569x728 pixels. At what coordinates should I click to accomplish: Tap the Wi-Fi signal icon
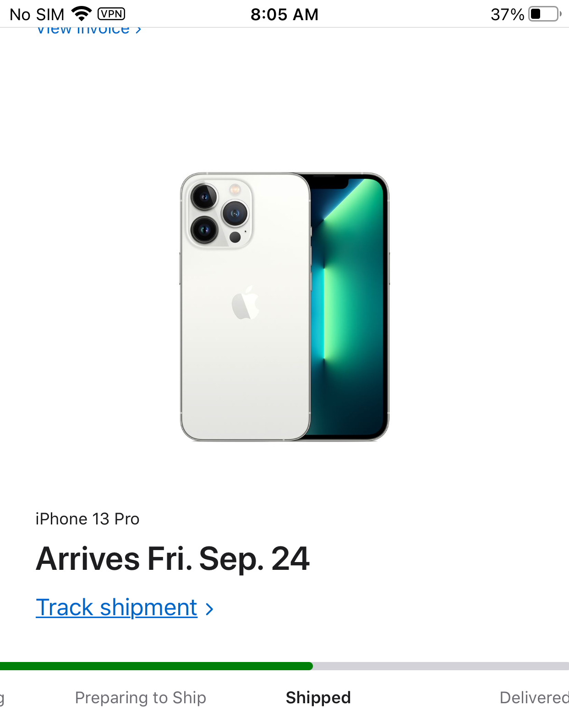tap(82, 14)
